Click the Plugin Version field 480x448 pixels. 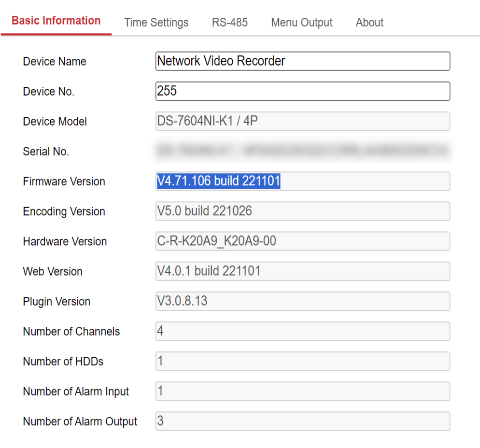point(302,301)
